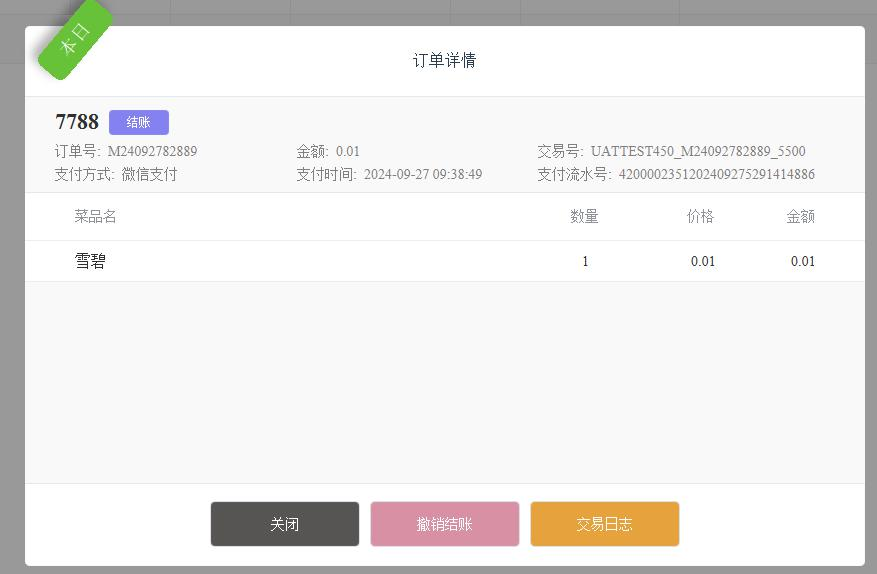Click the purple 结账 status badge
Viewport: 877px width, 574px height.
pos(138,122)
